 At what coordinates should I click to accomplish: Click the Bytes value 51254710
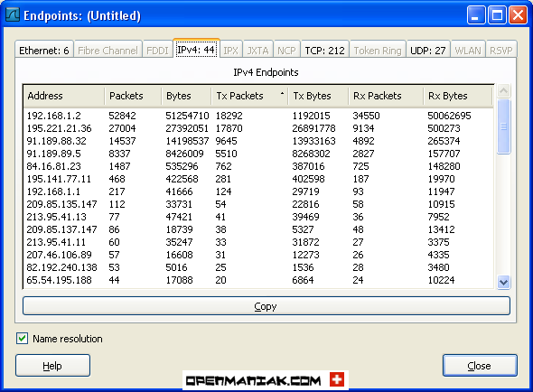tap(187, 116)
